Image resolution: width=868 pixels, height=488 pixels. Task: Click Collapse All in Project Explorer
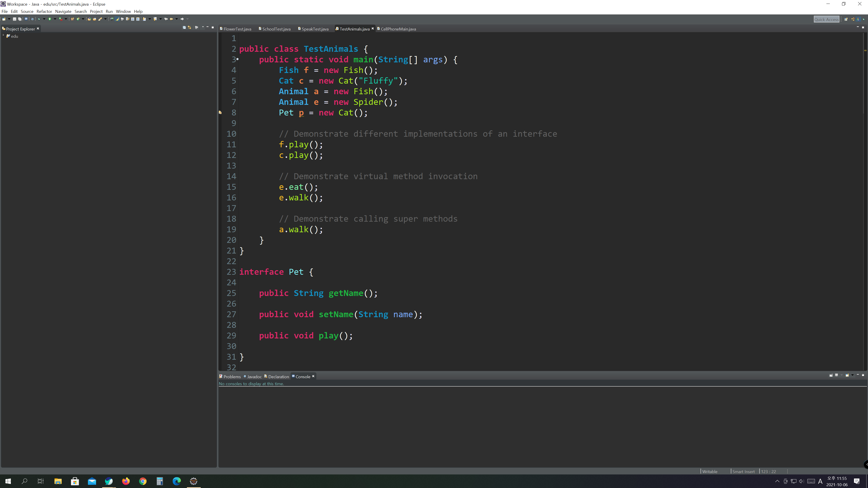[184, 28]
